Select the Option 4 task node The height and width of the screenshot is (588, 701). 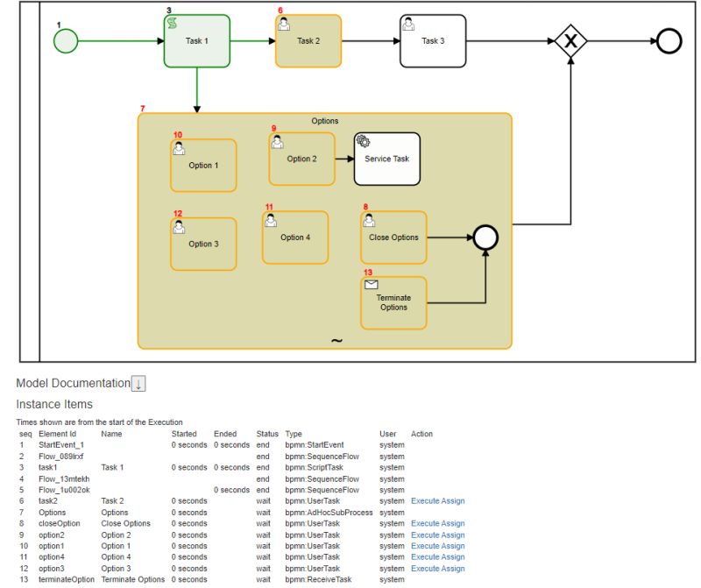pos(294,237)
